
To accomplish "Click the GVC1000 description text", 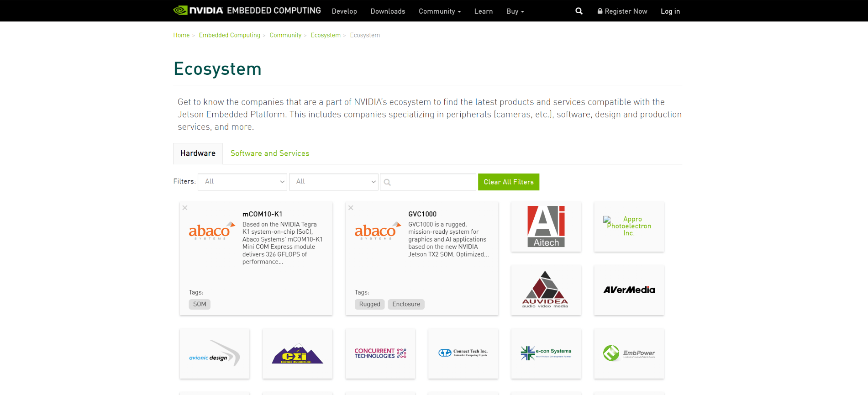I will pos(449,239).
